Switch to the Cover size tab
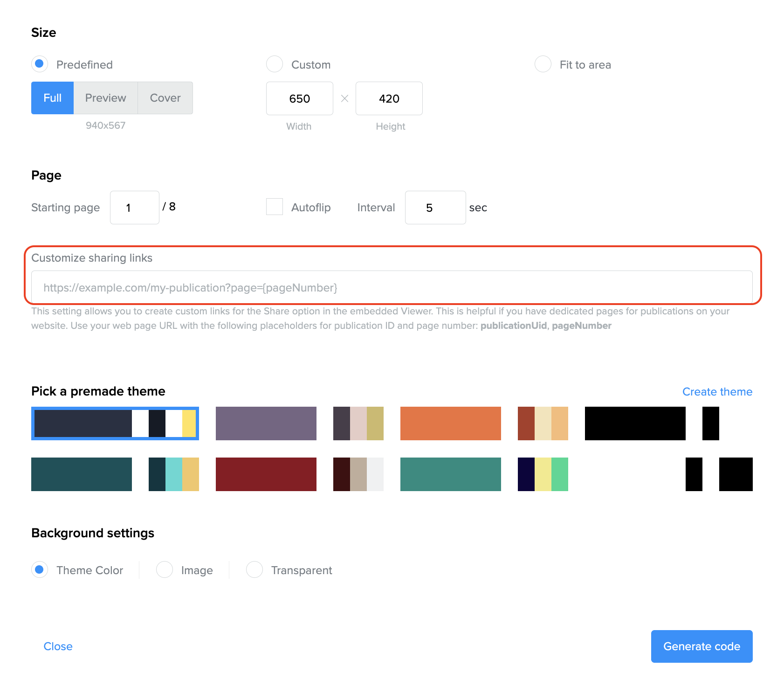 (x=165, y=98)
